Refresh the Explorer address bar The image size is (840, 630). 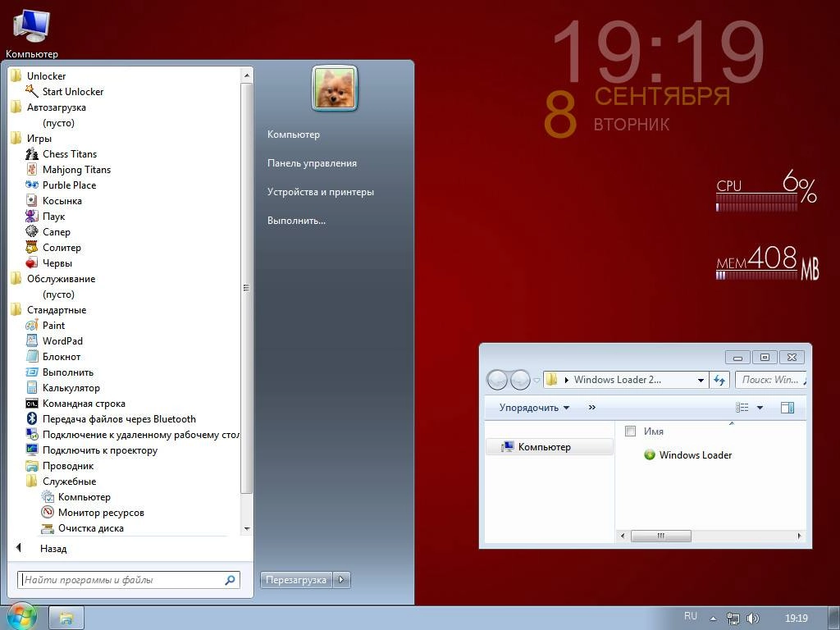click(x=719, y=380)
